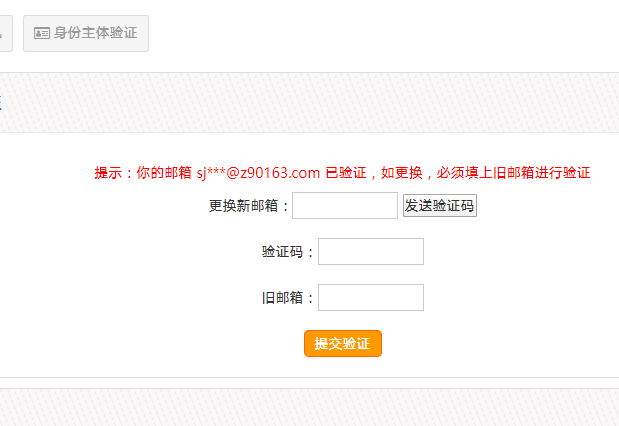Image resolution: width=619 pixels, height=426 pixels.
Task: Click into the 验证码 text box
Action: [x=370, y=252]
